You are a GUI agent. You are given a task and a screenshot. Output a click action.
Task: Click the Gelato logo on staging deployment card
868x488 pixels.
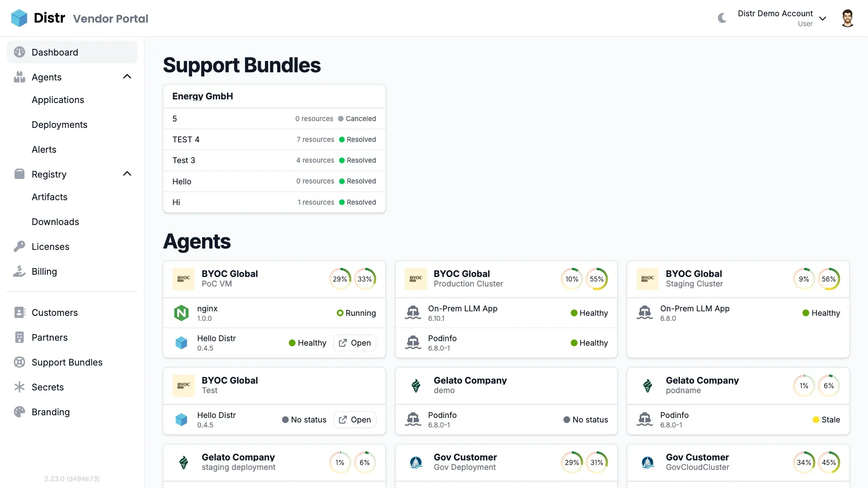[184, 462]
